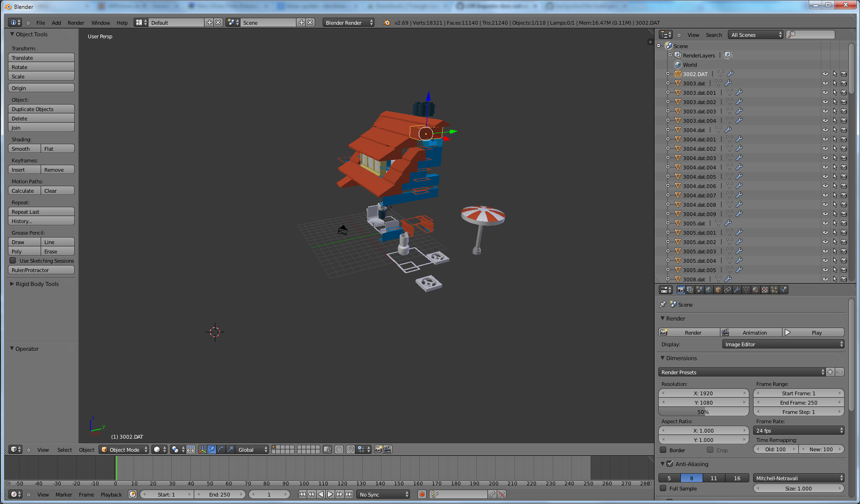Open the All Scenes outliner filter dropdown
Screen dimensions: 860x504
(755, 35)
